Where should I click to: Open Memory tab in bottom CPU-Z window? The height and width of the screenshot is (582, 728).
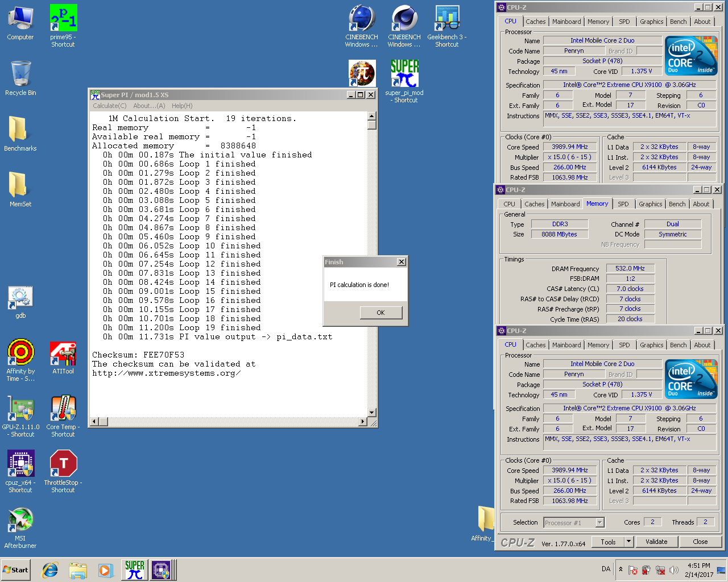click(x=598, y=345)
